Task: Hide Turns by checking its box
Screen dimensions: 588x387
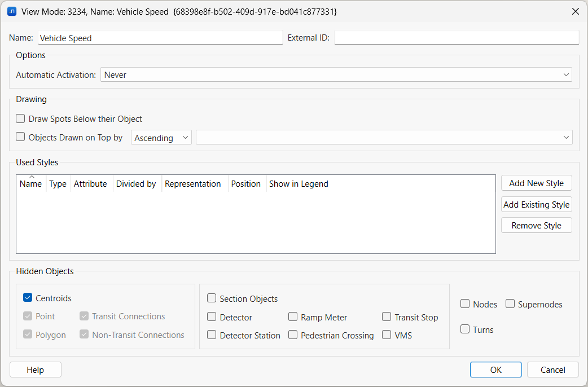Action: click(x=465, y=329)
